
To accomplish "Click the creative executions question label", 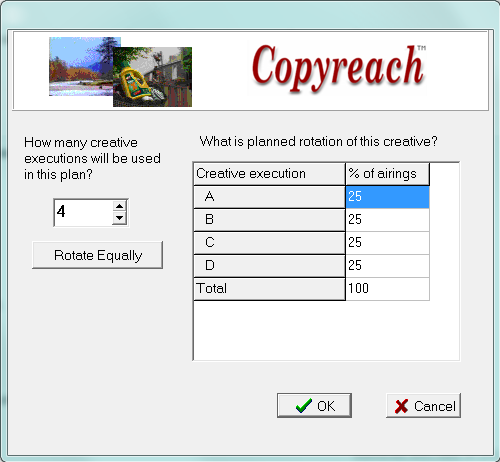I will tap(92, 158).
